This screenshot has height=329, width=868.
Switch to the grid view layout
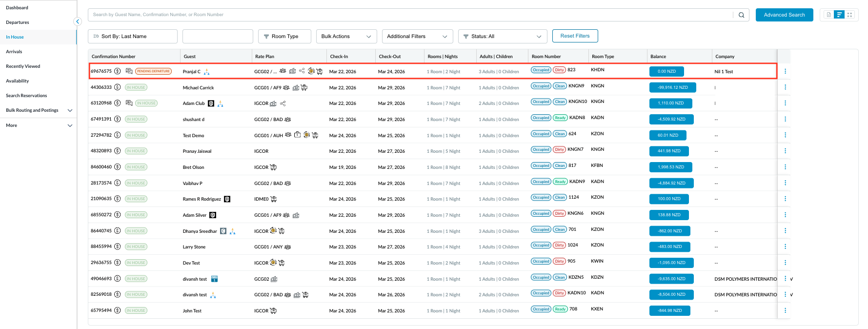(850, 15)
